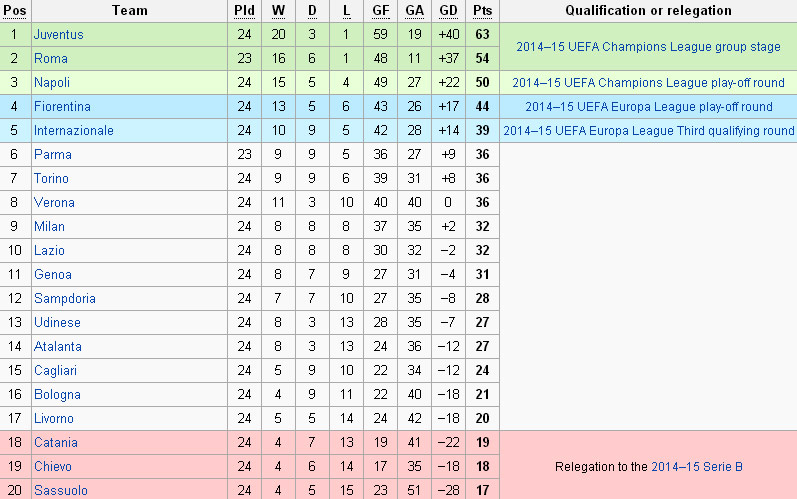Screen dimensions: 797x499
Task: Click the Atalanta team link
Action: click(58, 346)
